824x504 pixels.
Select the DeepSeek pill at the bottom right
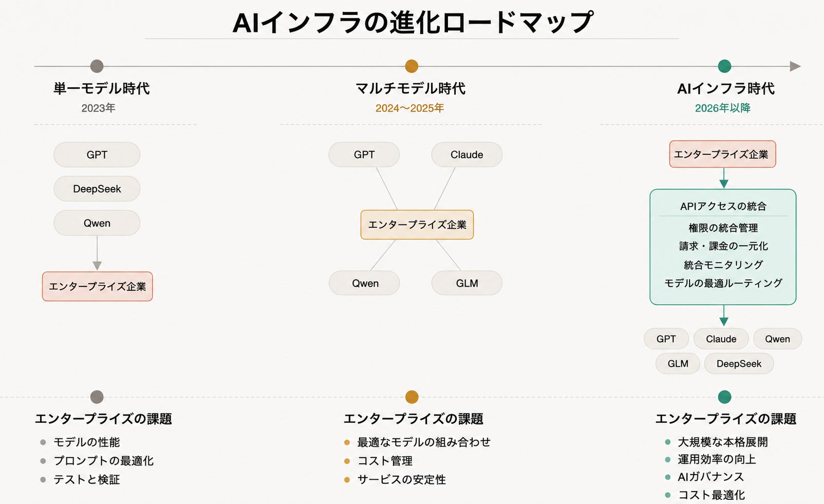pyautogui.click(x=739, y=364)
